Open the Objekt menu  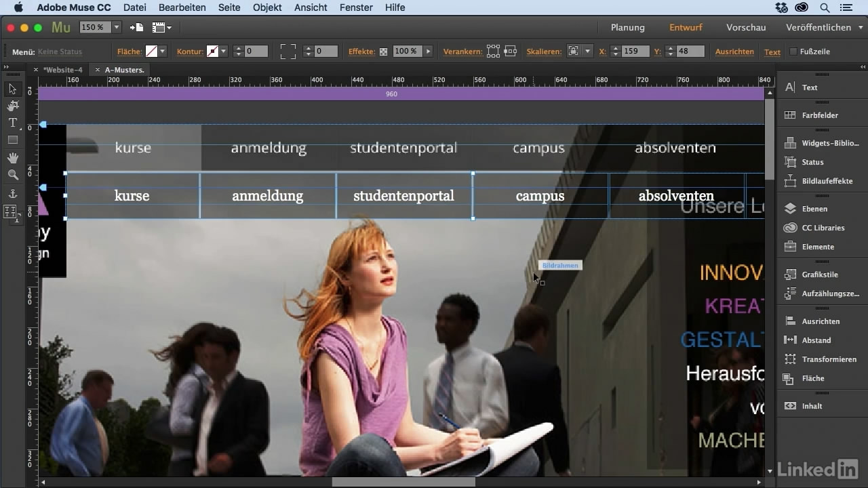267,7
